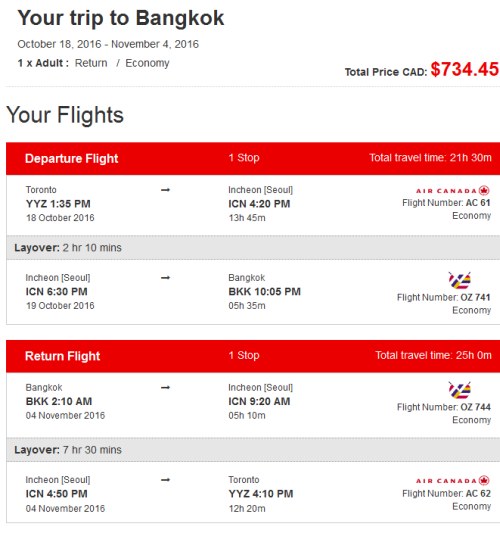
Task: Click Flight Number OZ 741 text
Action: (x=444, y=297)
